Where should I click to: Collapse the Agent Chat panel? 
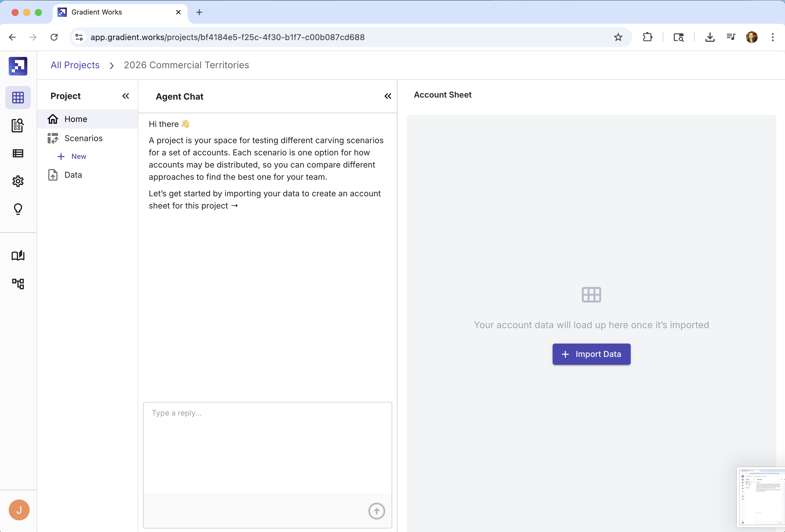pyautogui.click(x=388, y=96)
